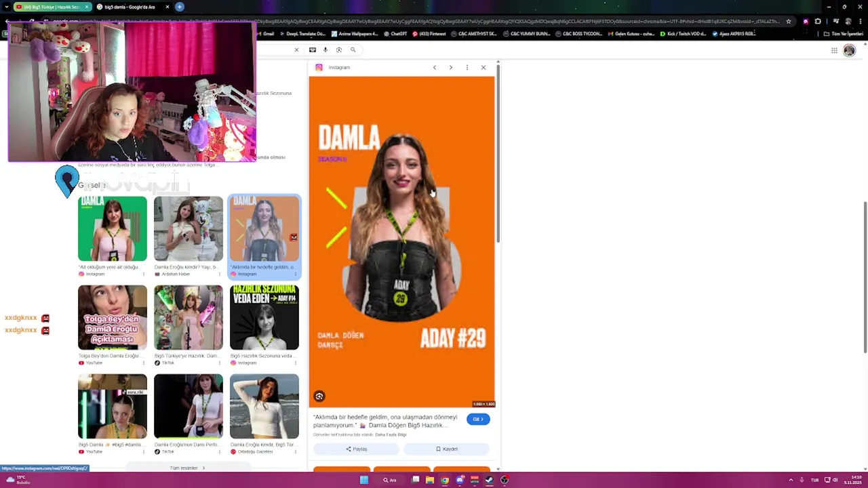Show all images via Tüm resimler
868x488 pixels.
coord(188,468)
